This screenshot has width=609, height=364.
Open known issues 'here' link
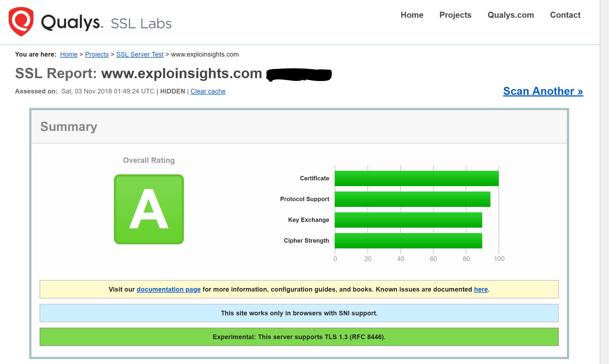coord(481,289)
